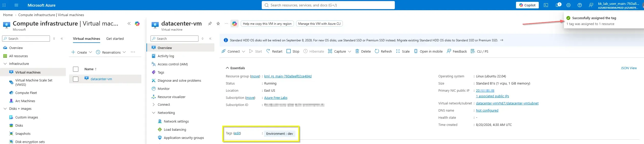Toggle expand-all in the resource menu

(x=203, y=39)
